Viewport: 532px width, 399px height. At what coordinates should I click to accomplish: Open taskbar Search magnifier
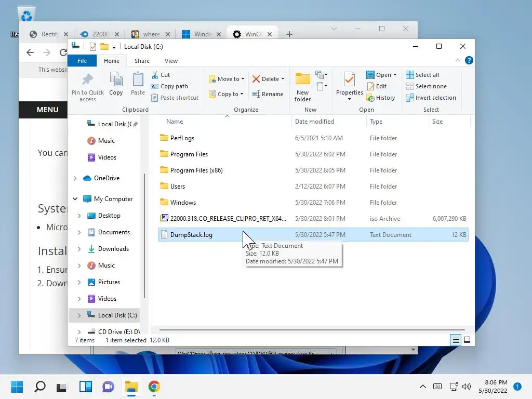(39, 387)
